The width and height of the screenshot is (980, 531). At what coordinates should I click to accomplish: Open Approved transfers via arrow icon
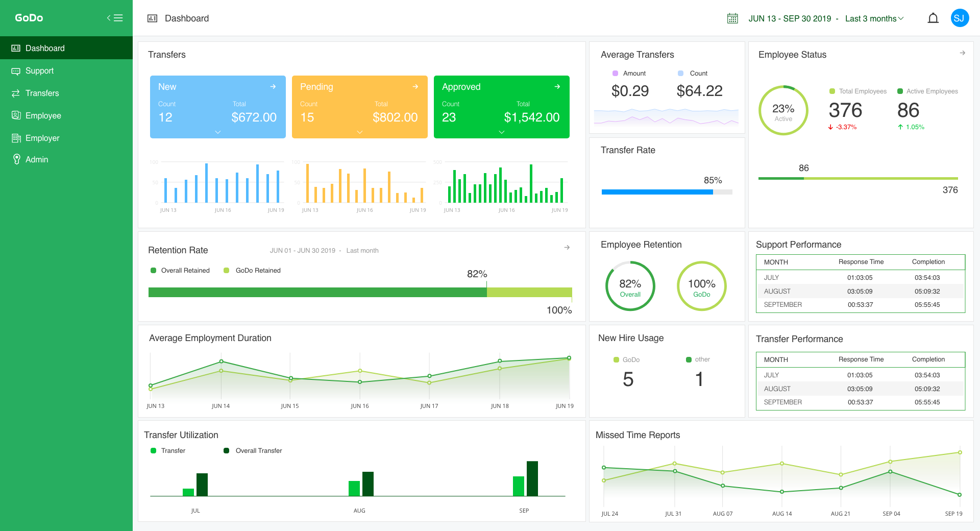coord(557,87)
